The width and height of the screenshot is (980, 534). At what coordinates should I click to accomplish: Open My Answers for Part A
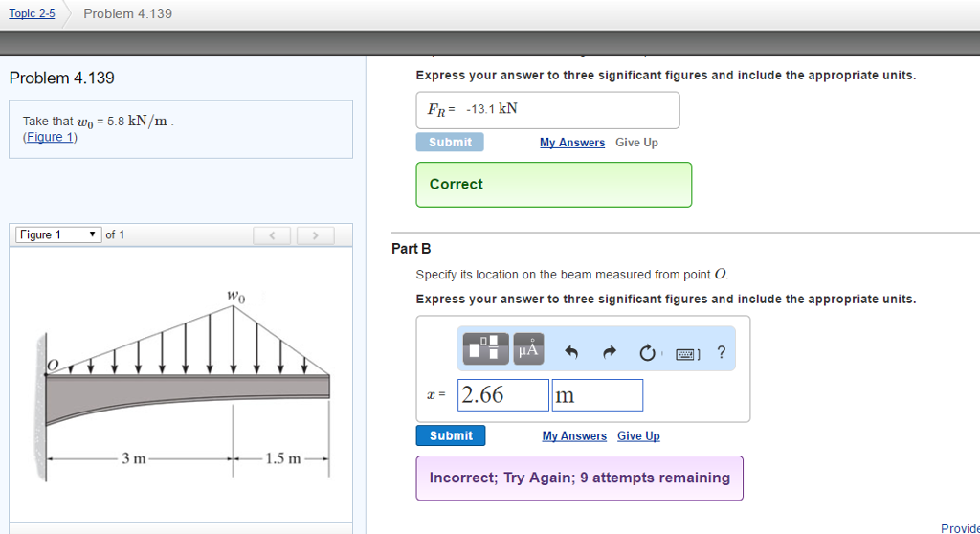tap(572, 143)
